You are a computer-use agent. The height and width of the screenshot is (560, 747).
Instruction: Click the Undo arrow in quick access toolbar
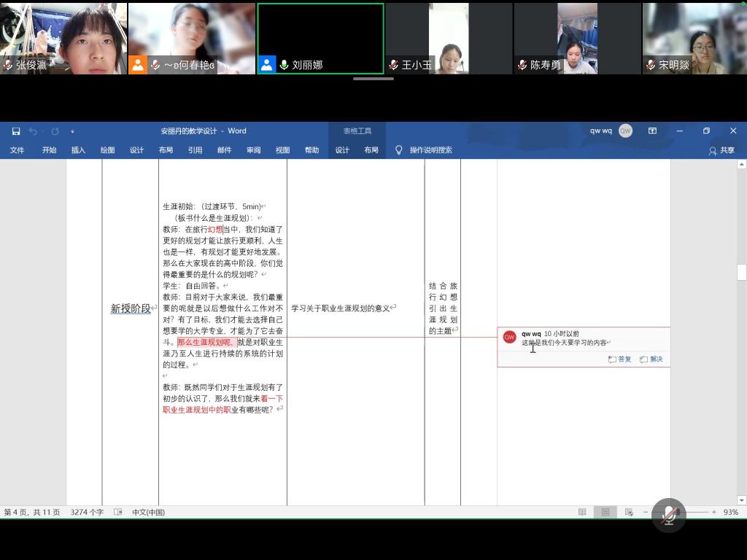click(x=33, y=131)
